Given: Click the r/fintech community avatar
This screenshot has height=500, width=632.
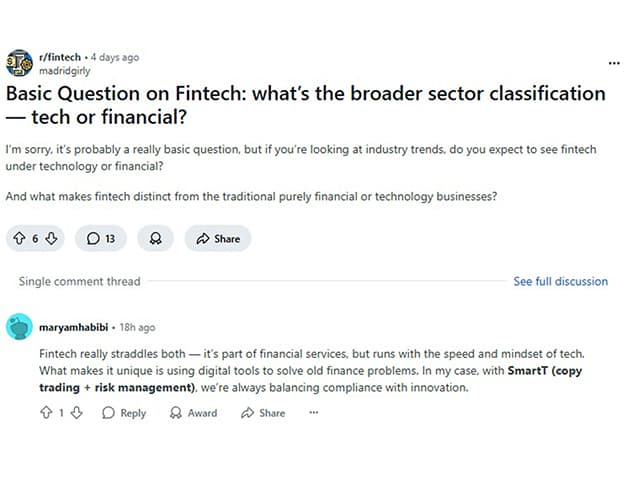Looking at the screenshot, I should [19, 64].
